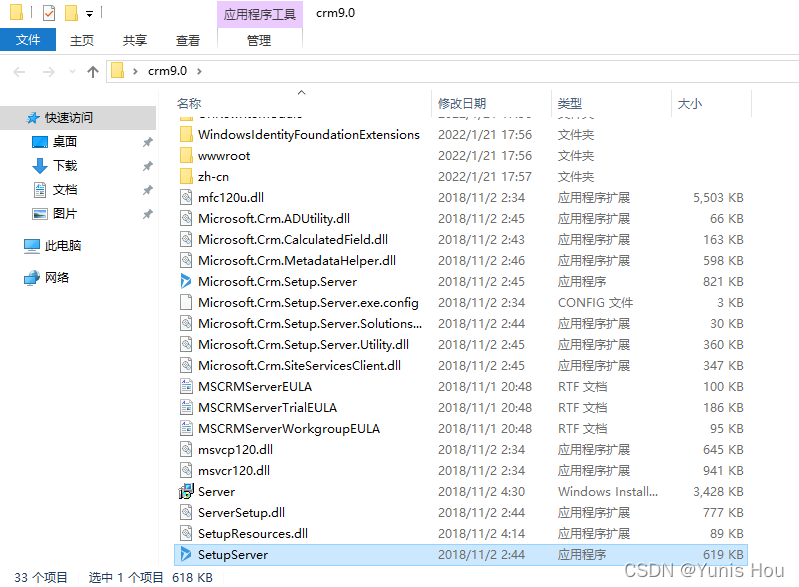Sort by the 类型 column header
The height and width of the screenshot is (587, 799).
coord(570,103)
